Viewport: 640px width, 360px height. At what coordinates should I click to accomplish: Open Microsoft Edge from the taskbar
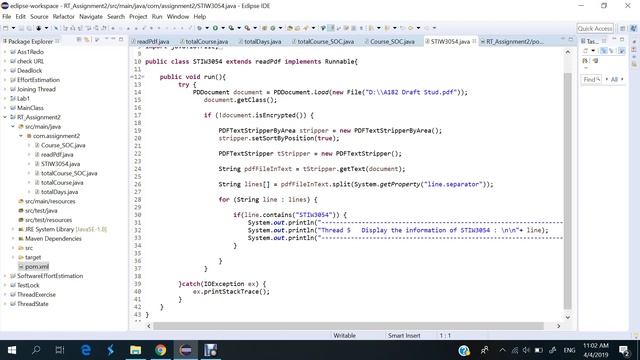coord(86,350)
